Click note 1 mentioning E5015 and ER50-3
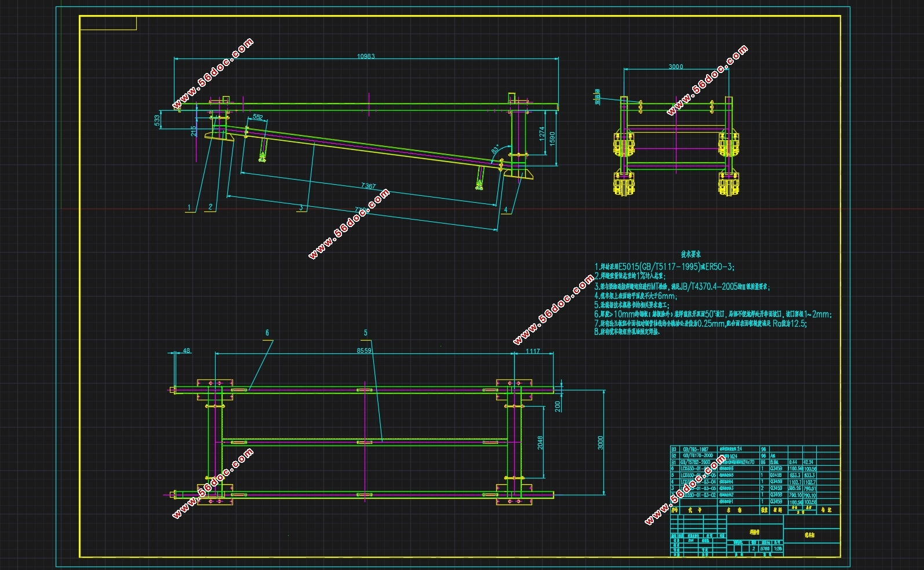 pyautogui.click(x=664, y=267)
